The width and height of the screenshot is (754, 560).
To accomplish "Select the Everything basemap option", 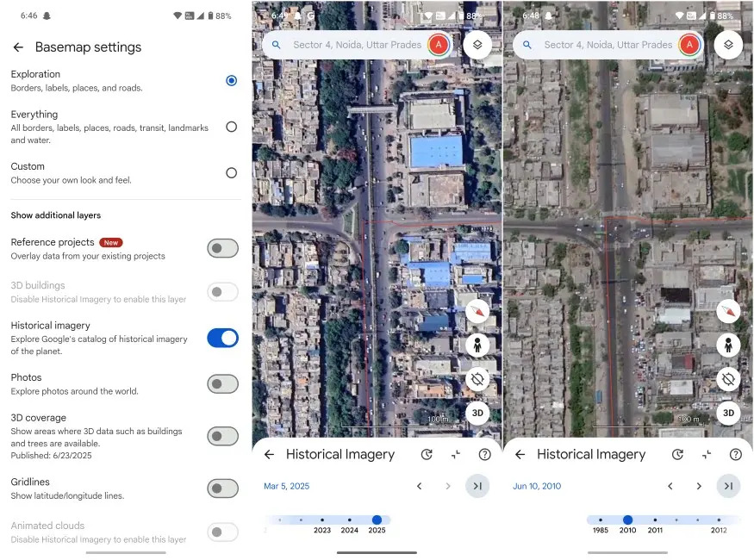I will click(231, 127).
